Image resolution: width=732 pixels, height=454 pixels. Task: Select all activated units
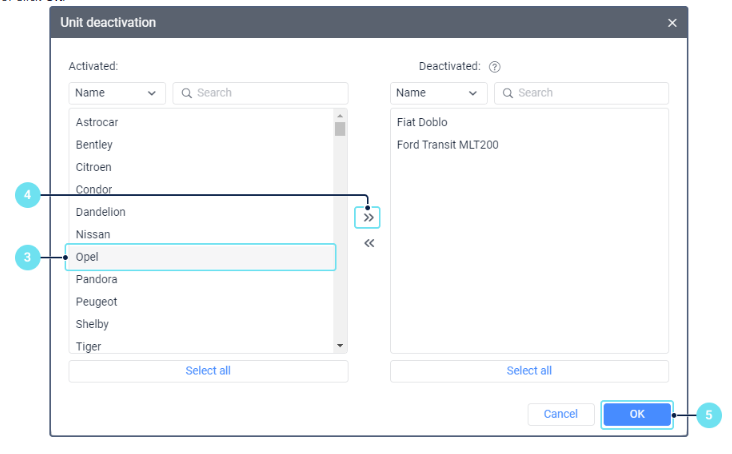click(x=208, y=371)
